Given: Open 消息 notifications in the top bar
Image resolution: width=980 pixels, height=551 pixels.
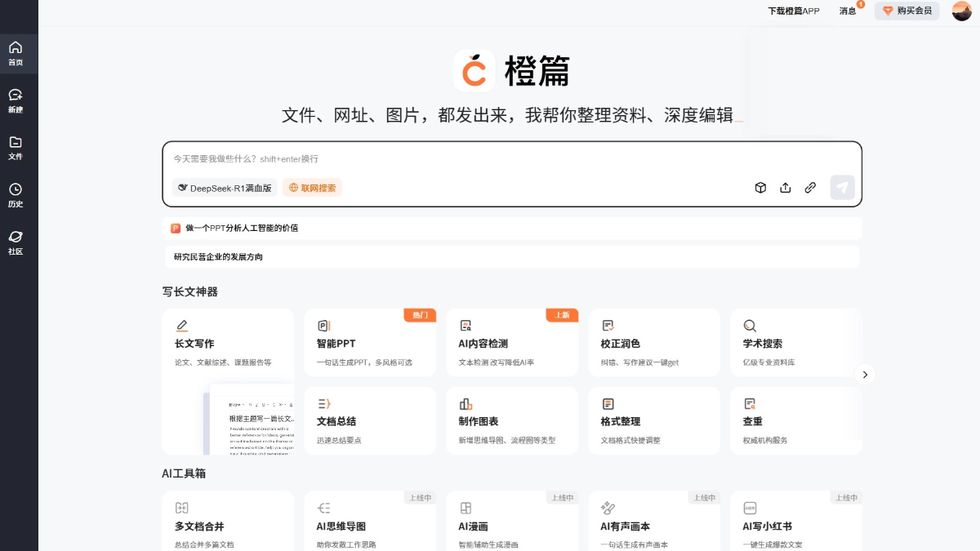Looking at the screenshot, I should coord(848,11).
